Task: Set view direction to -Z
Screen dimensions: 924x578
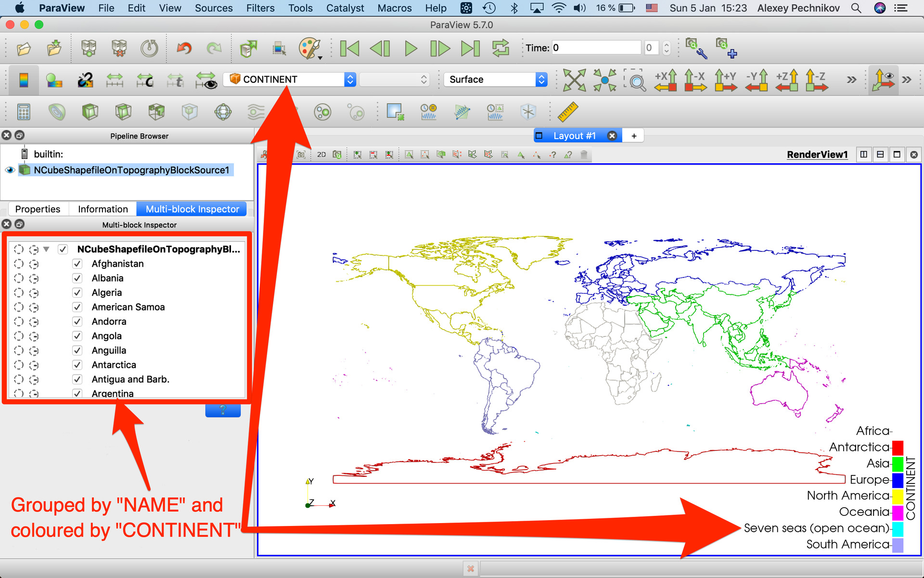Action: point(817,80)
